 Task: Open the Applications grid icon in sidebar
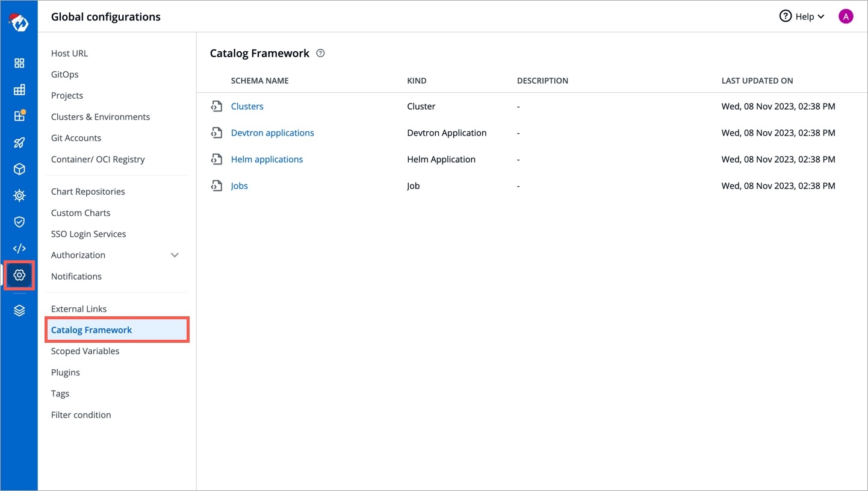19,63
